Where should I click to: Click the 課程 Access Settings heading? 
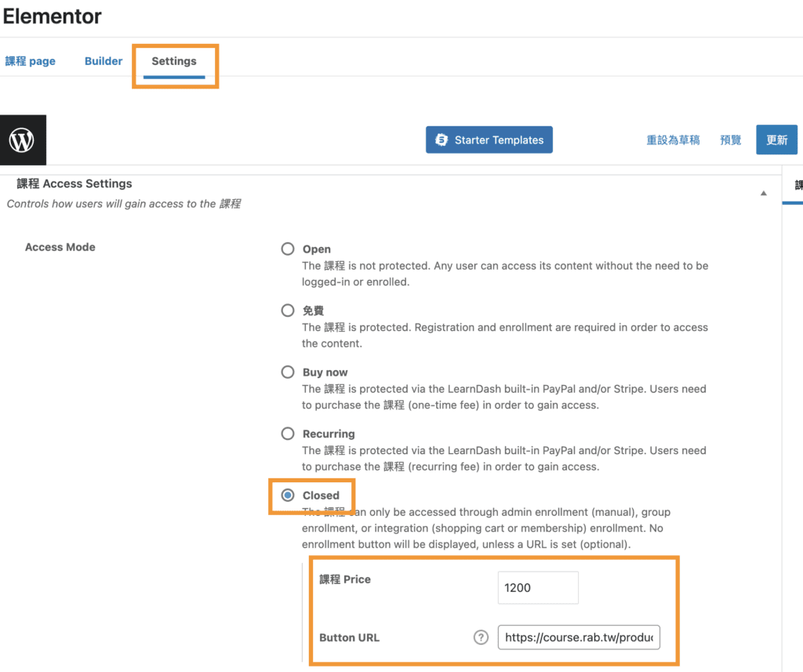pos(74,183)
